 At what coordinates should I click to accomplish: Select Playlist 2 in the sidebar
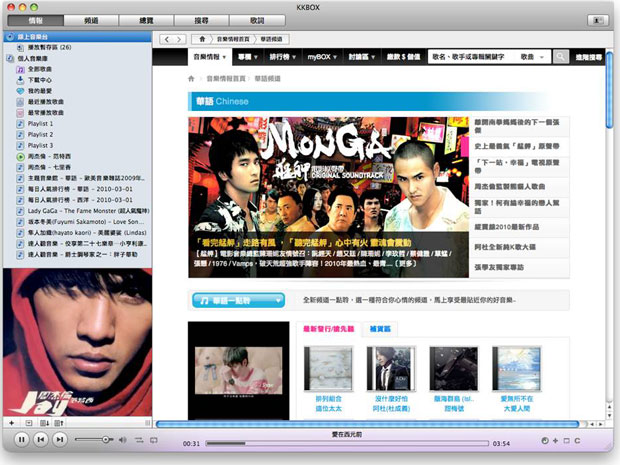[x=41, y=134]
